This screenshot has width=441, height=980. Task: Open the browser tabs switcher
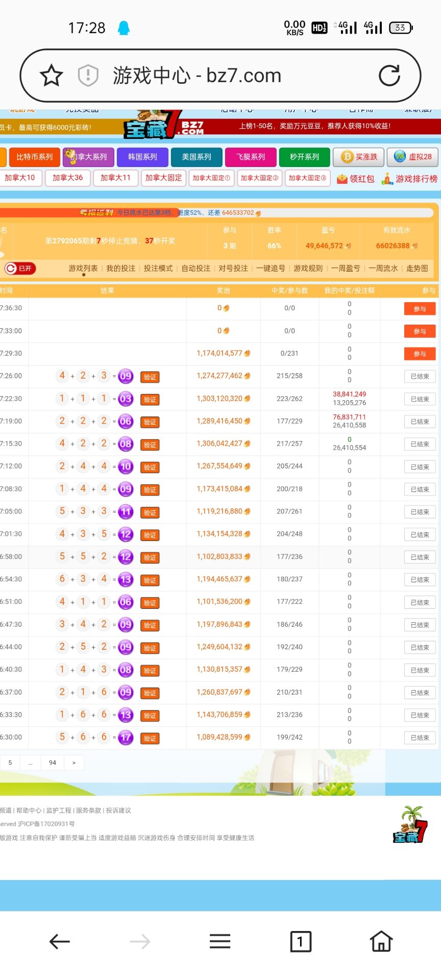coord(301,942)
